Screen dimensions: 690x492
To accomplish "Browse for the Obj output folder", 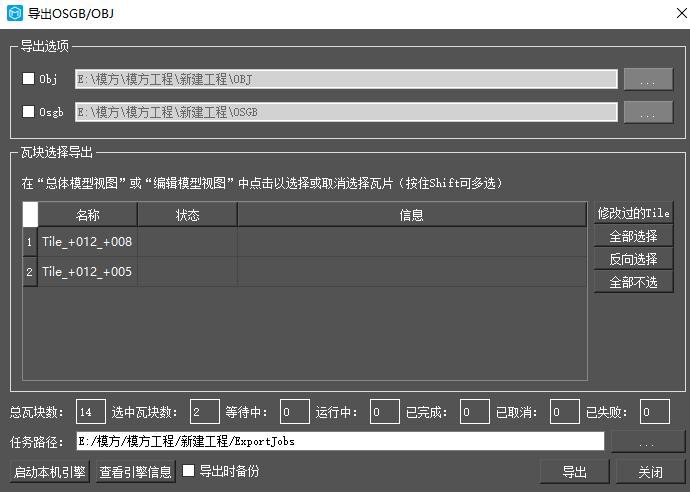I will [x=648, y=79].
